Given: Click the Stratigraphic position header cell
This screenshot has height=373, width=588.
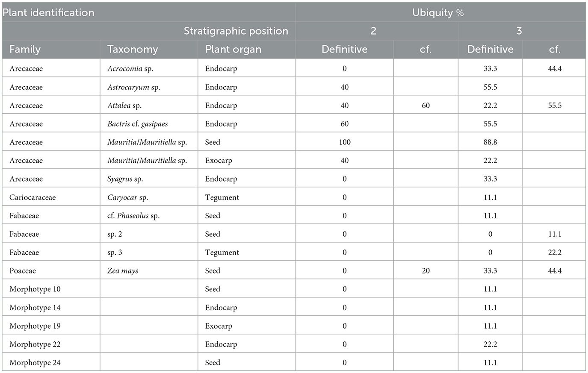Looking at the screenshot, I should [236, 31].
